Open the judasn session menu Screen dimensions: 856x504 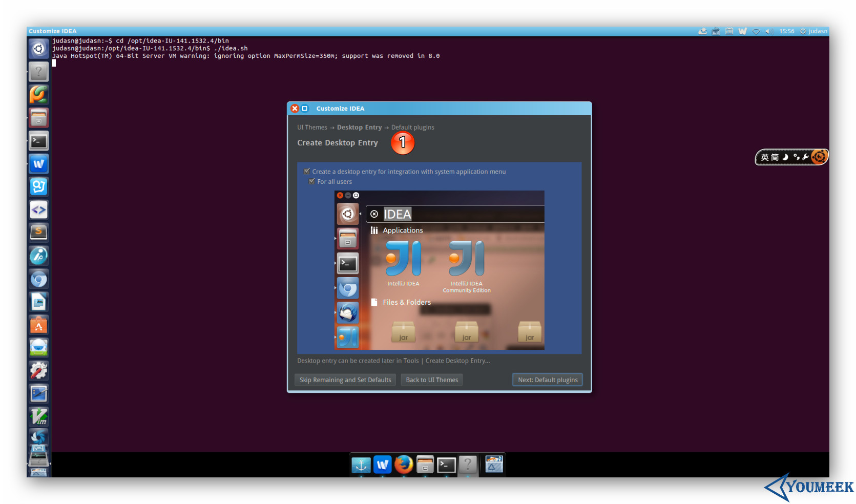[813, 31]
